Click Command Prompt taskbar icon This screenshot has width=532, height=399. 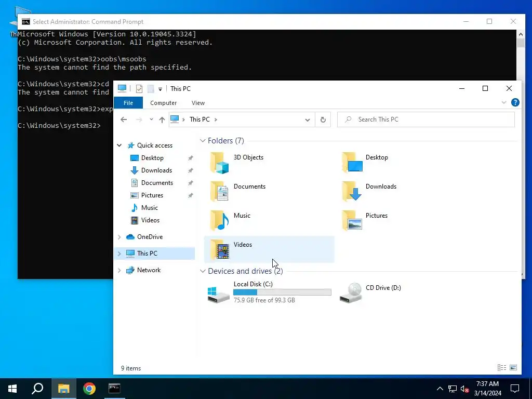[x=114, y=389]
